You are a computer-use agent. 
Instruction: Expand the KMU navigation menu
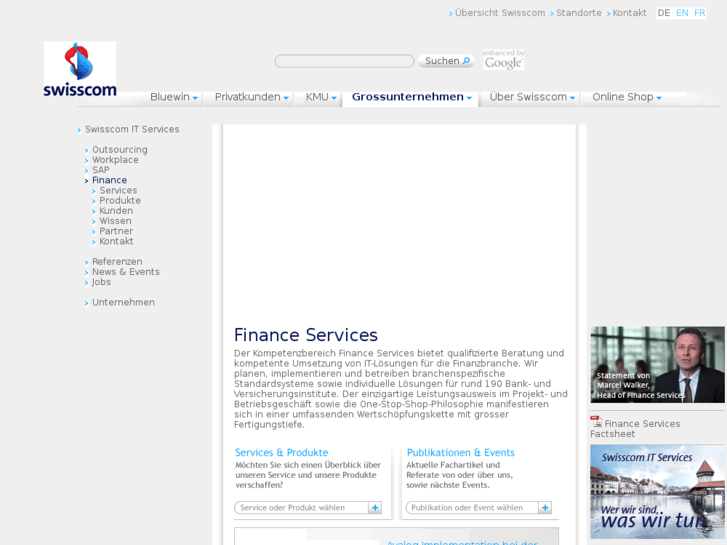pyautogui.click(x=321, y=97)
